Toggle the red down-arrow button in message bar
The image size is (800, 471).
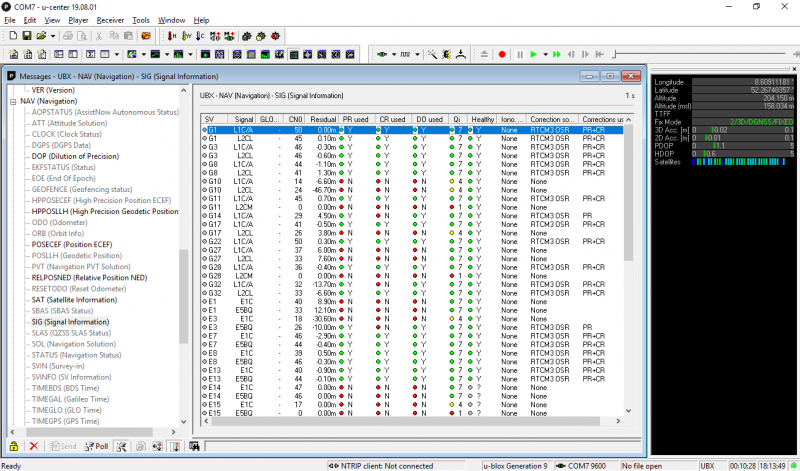coord(175,446)
